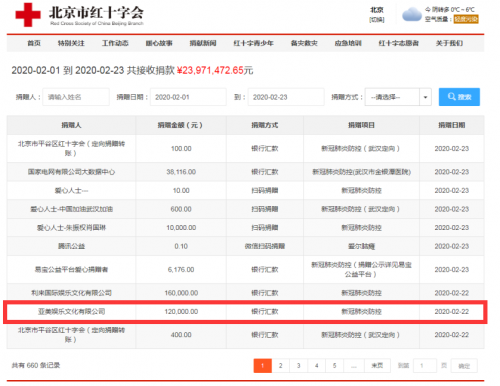Click the 捐赠人 column header
Image resolution: width=500 pixels, height=386 pixels.
(71, 125)
